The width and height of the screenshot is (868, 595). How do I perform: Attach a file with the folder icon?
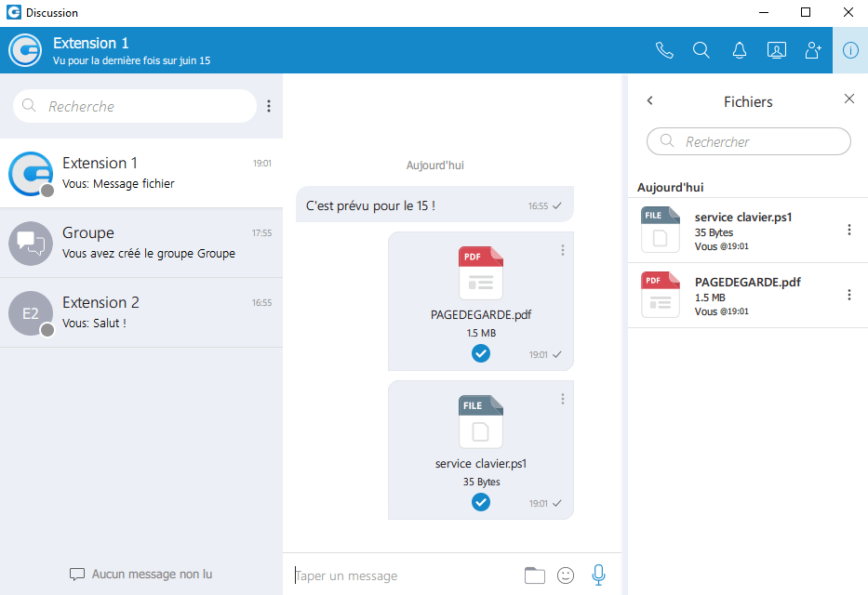coord(534,575)
